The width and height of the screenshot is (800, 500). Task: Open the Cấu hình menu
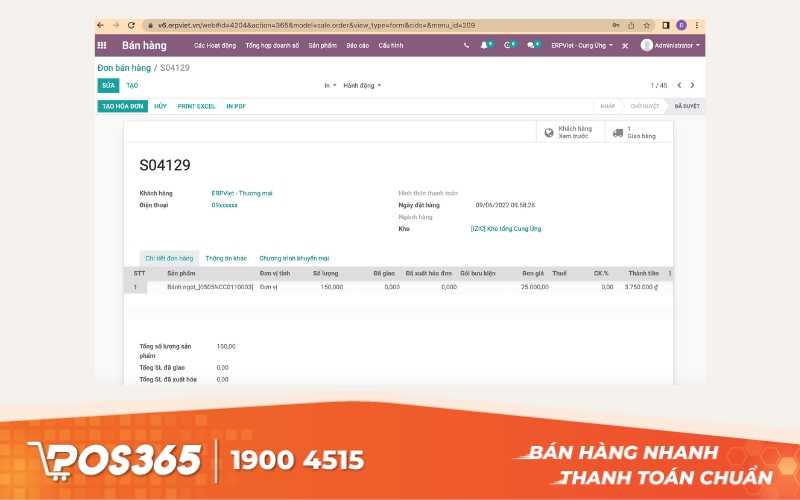pyautogui.click(x=391, y=45)
